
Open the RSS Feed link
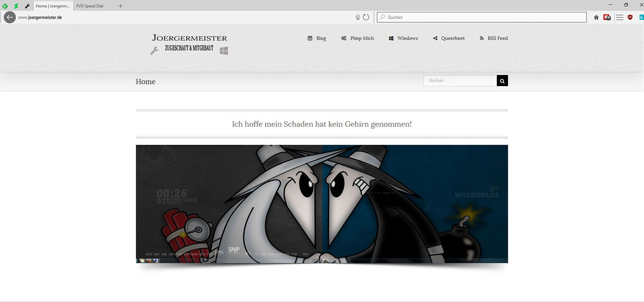point(494,38)
